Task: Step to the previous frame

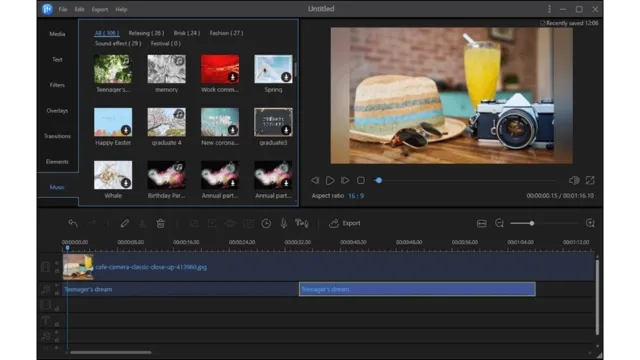Action: click(315, 180)
